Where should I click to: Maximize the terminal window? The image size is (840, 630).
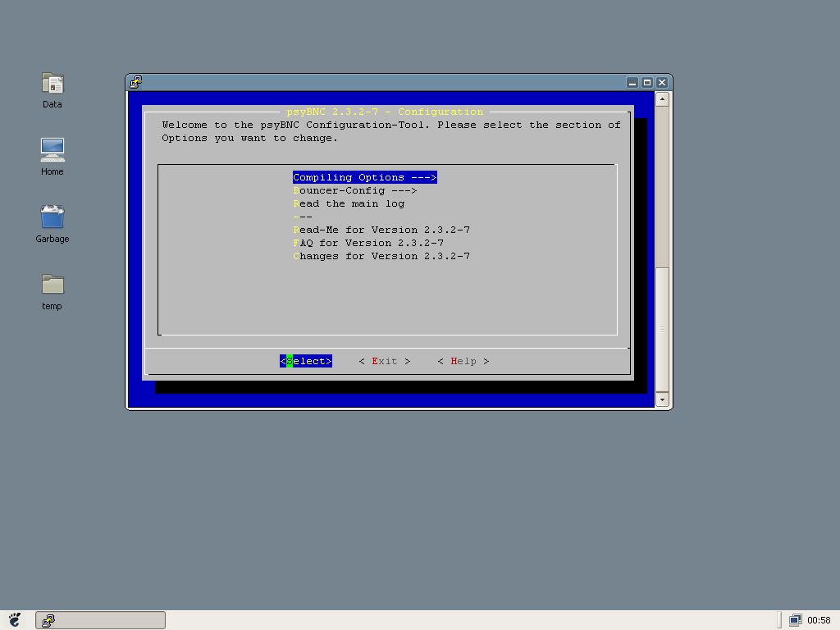(647, 83)
